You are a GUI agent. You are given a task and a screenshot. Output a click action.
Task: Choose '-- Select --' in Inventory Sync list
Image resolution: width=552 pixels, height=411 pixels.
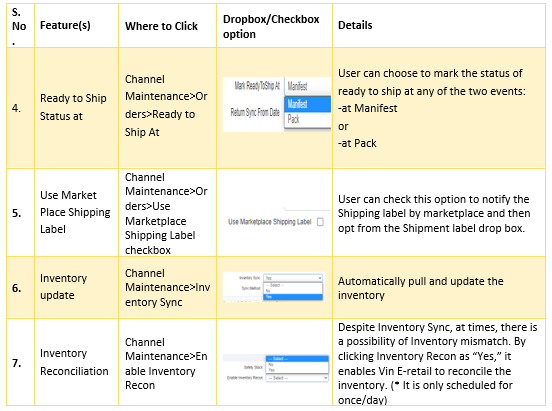(x=293, y=285)
